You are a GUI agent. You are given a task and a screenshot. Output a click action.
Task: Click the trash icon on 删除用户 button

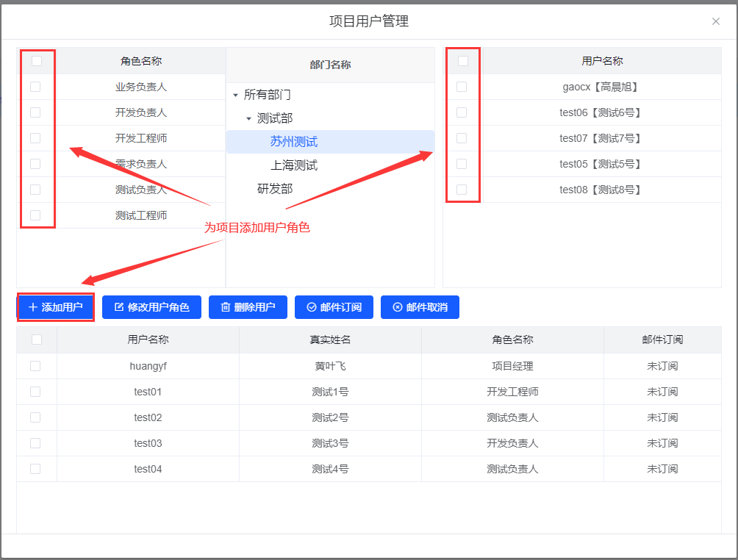pyautogui.click(x=226, y=307)
